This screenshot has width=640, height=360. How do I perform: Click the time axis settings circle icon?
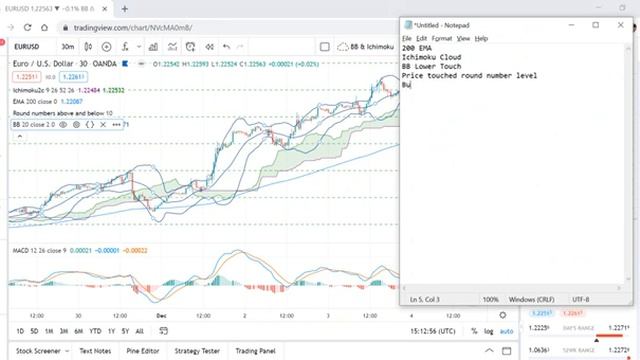click(503, 315)
